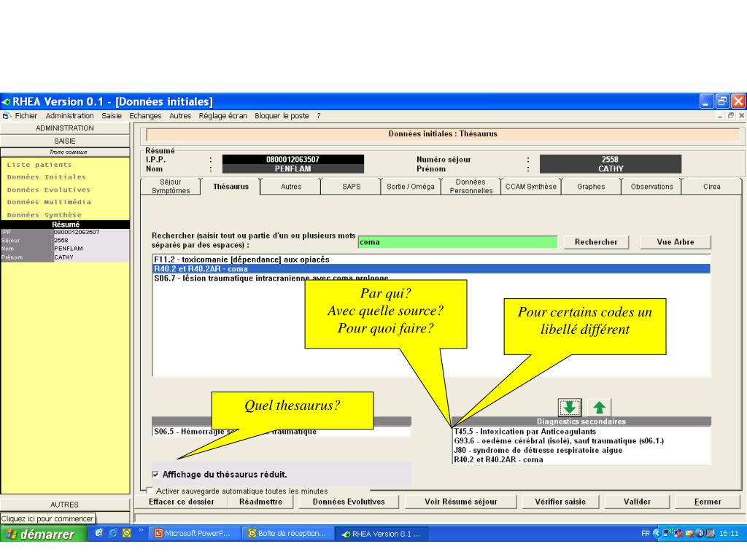The image size is (747, 560).
Task: Open Données Synthèse in sidebar
Action: click(x=44, y=215)
